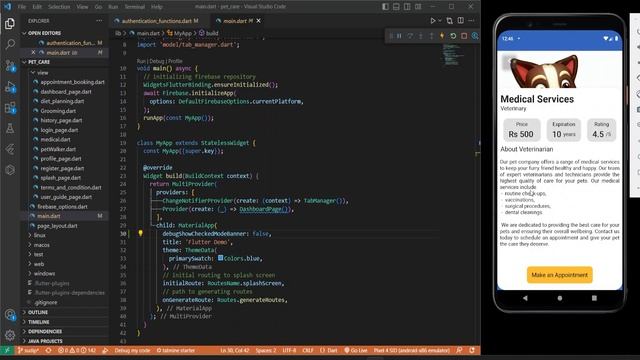Click the Dart language mode in status bar
640x360 pixels.
[x=329, y=350]
